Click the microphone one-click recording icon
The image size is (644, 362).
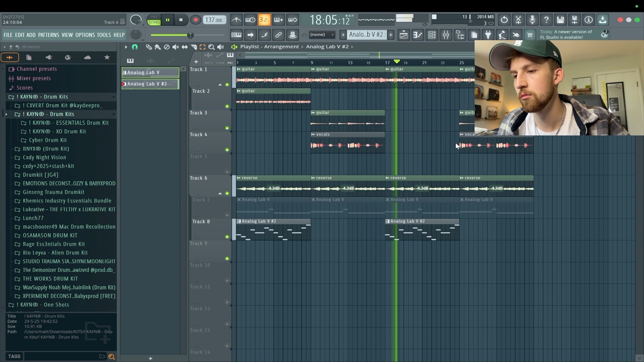coord(532,20)
